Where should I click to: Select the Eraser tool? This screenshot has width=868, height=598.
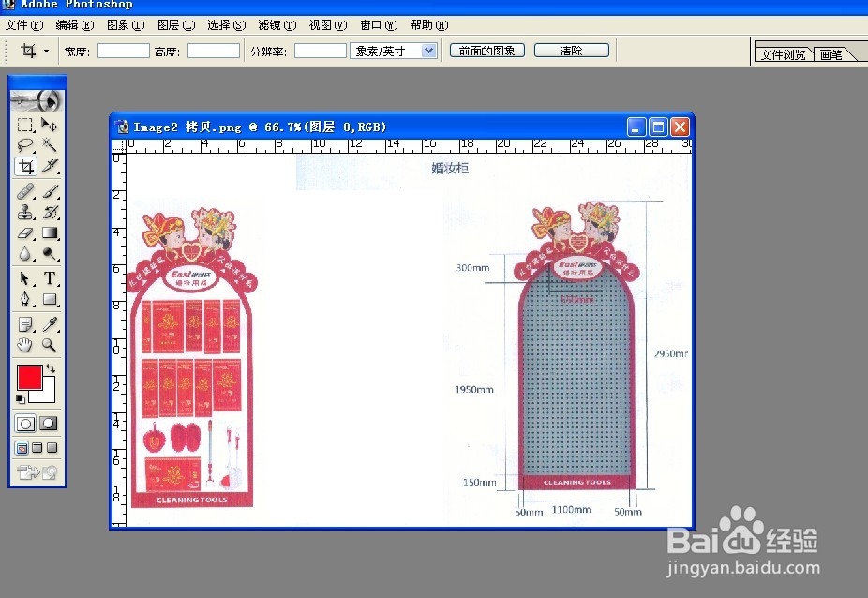[25, 233]
